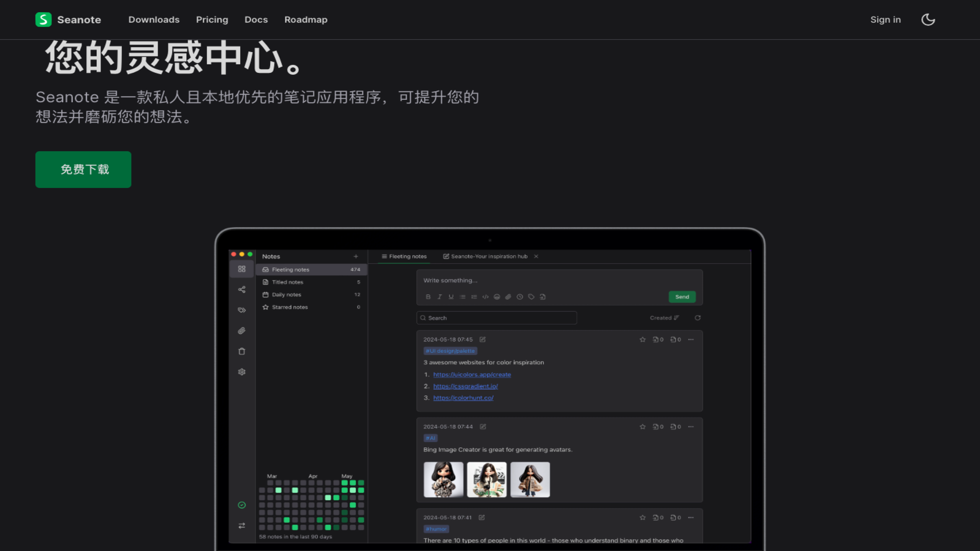Open the note options via the ellipsis menu
Screen dimensions: 980x551
691,339
